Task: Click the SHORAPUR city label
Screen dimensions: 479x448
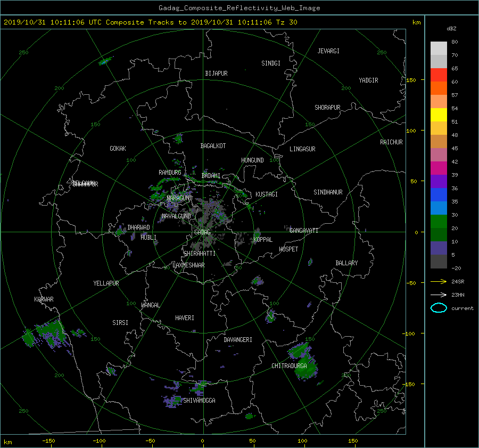Action: pyautogui.click(x=327, y=108)
